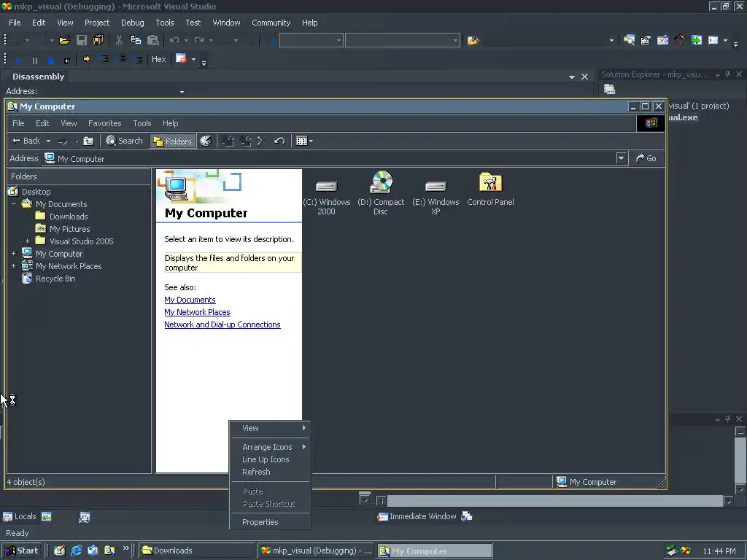Open the Command Window toolbar icon
Image resolution: width=747 pixels, height=560 pixels.
point(713,41)
